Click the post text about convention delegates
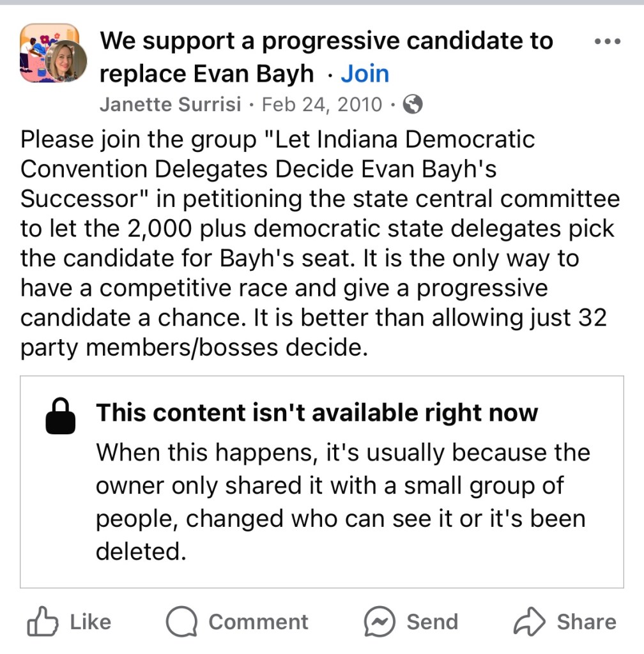The image size is (644, 654). point(319,243)
